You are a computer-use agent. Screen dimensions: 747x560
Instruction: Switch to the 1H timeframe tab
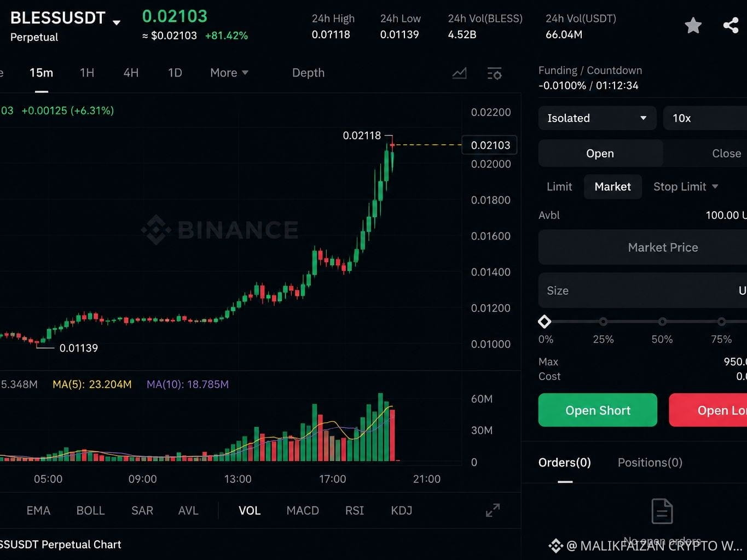coord(87,73)
